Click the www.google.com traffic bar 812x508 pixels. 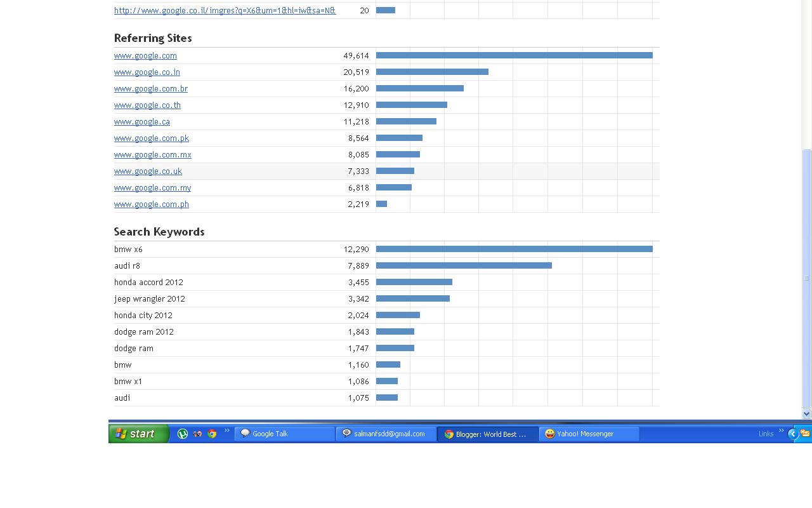click(514, 55)
